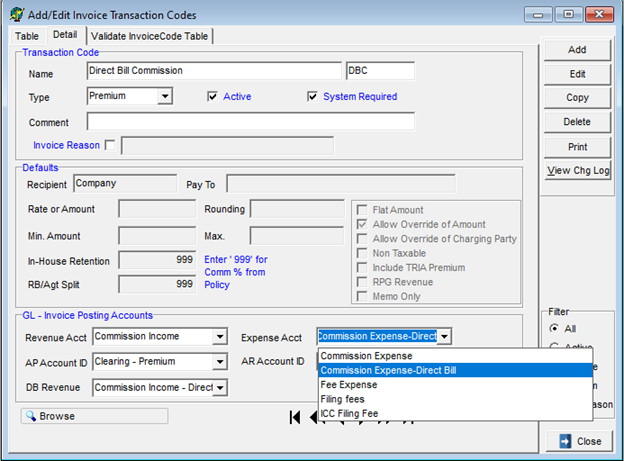The height and width of the screenshot is (461, 624).
Task: Toggle Allow Override of Amount
Action: click(362, 224)
